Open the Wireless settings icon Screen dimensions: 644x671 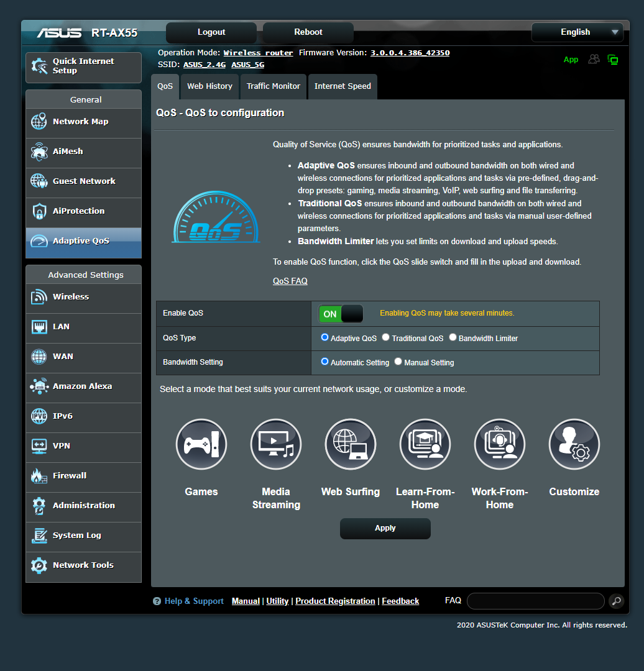[39, 297]
